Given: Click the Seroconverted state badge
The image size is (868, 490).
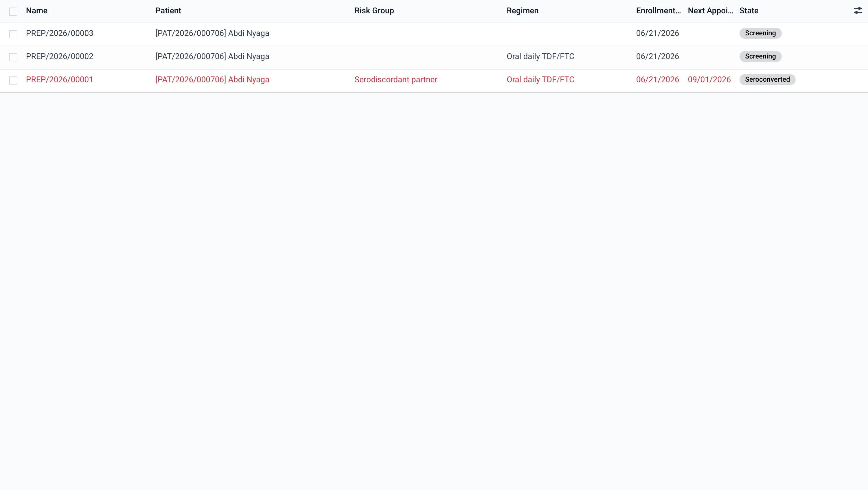Looking at the screenshot, I should (x=767, y=80).
